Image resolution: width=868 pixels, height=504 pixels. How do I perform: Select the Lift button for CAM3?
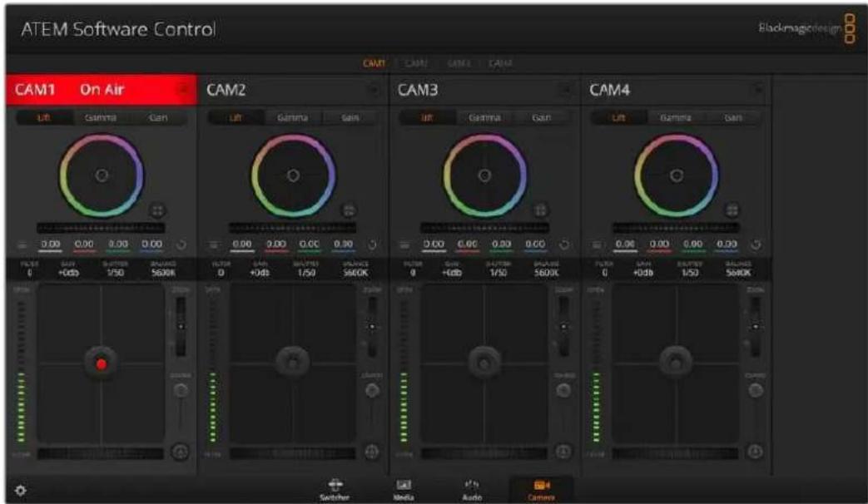coord(428,117)
